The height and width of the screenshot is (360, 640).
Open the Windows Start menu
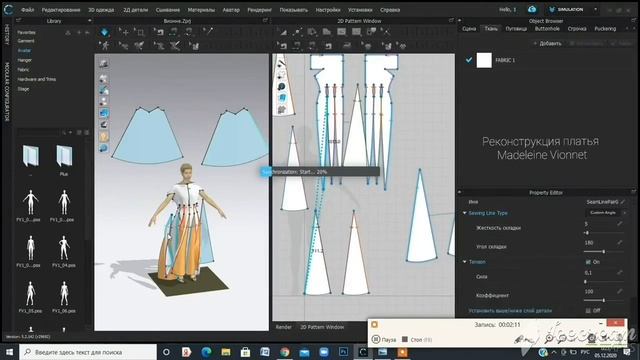9,352
